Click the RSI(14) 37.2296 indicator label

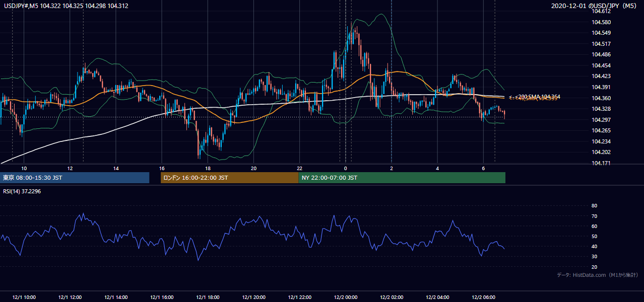pyautogui.click(x=22, y=191)
